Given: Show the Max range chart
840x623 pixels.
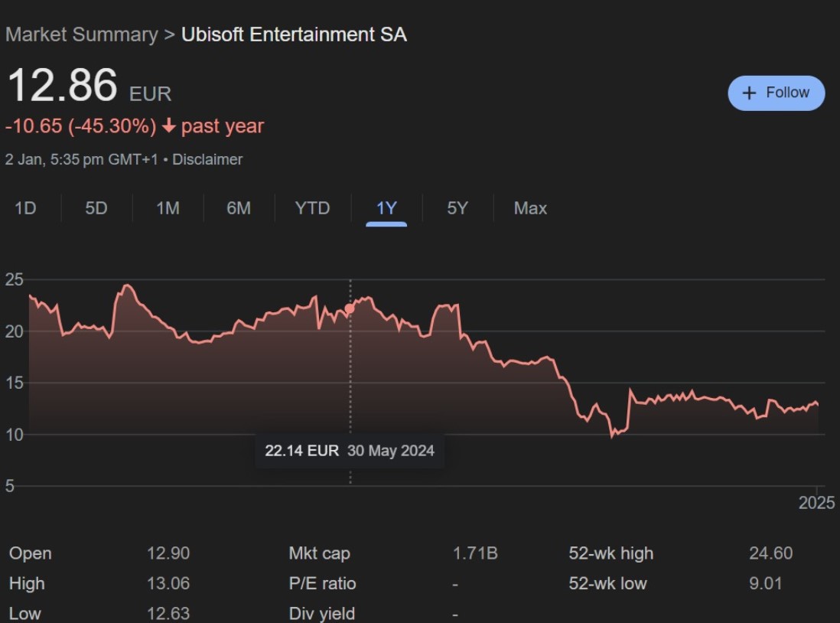Looking at the screenshot, I should tap(530, 208).
